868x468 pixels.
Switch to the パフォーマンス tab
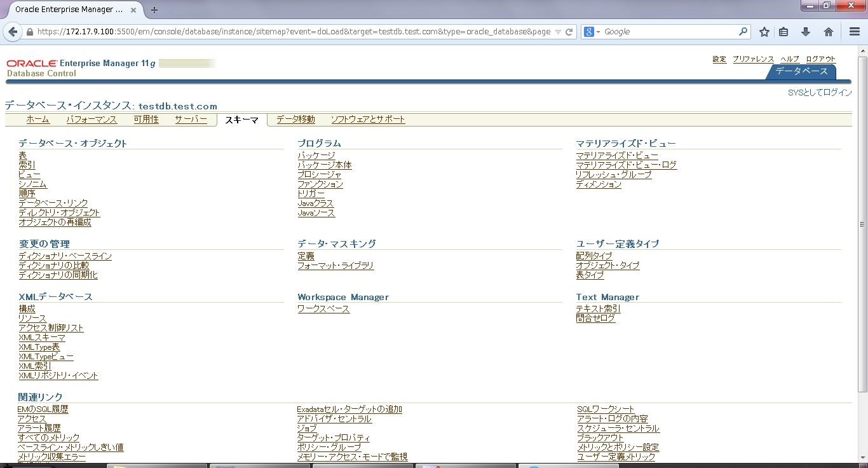[92, 120]
